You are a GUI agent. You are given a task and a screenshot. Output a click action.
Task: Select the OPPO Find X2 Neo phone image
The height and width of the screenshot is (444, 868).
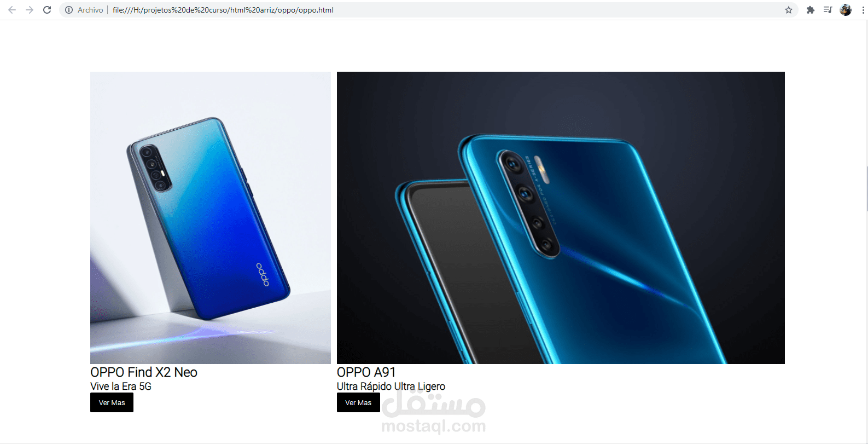point(211,218)
